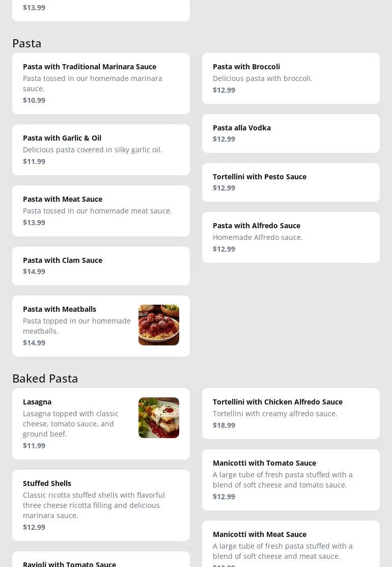This screenshot has width=392, height=567.
Task: Choose Pasta with Alfredo Sauce
Action: point(291,237)
